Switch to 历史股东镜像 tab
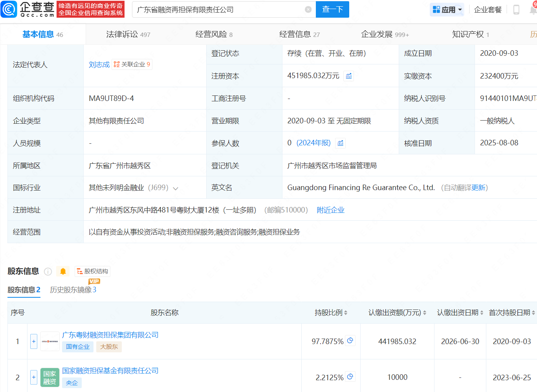This screenshot has height=392, width=537. click(x=73, y=290)
